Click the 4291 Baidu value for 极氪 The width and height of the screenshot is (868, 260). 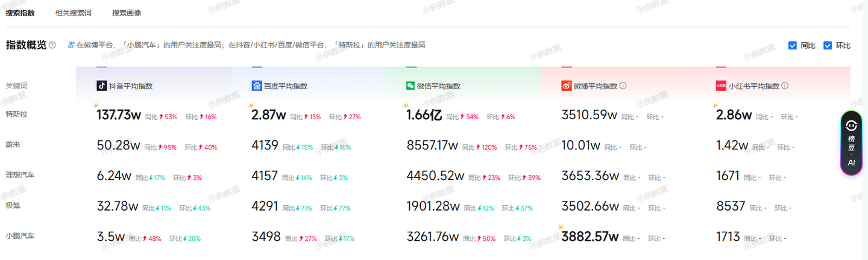[265, 206]
